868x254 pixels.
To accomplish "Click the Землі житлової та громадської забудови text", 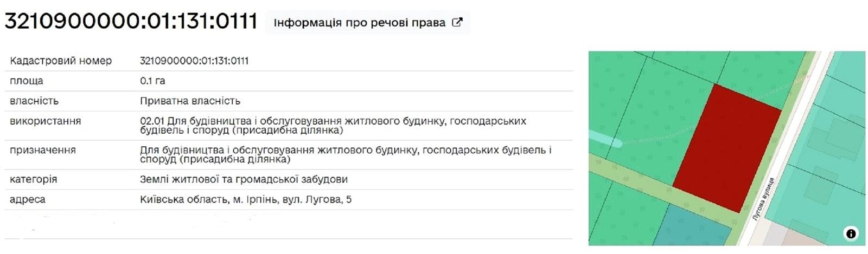I will click(x=244, y=179).
